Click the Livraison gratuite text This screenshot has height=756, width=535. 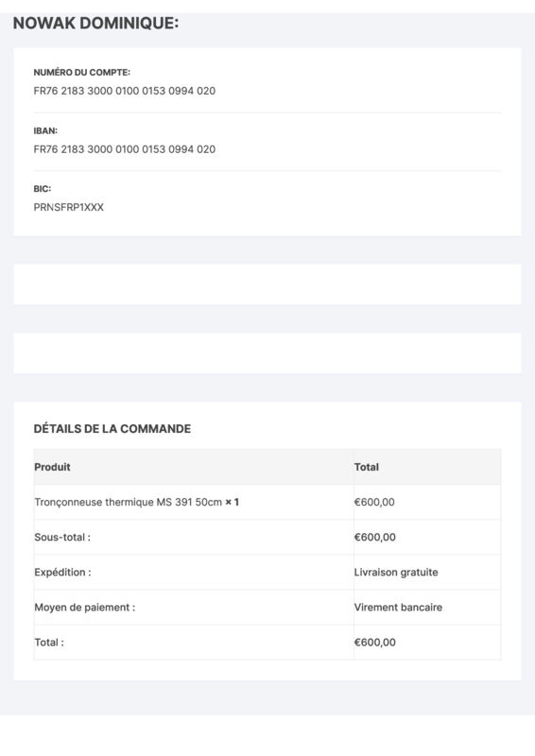point(396,573)
